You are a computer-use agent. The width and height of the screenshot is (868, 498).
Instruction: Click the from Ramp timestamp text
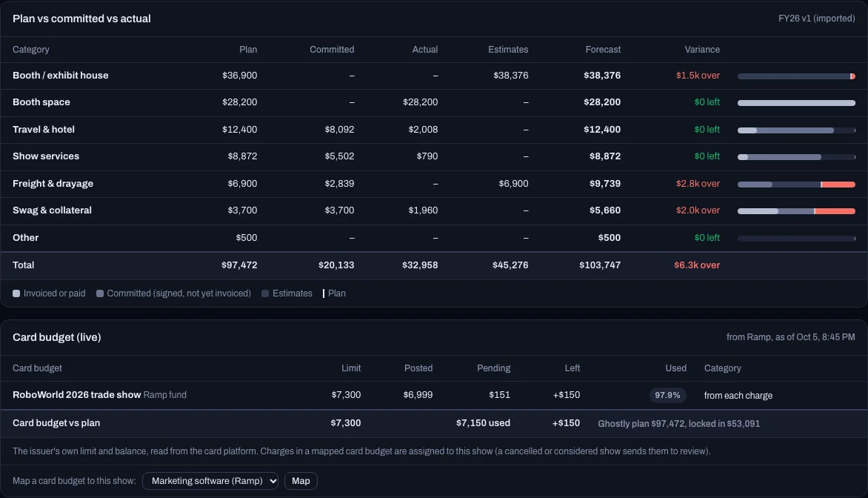(790, 336)
